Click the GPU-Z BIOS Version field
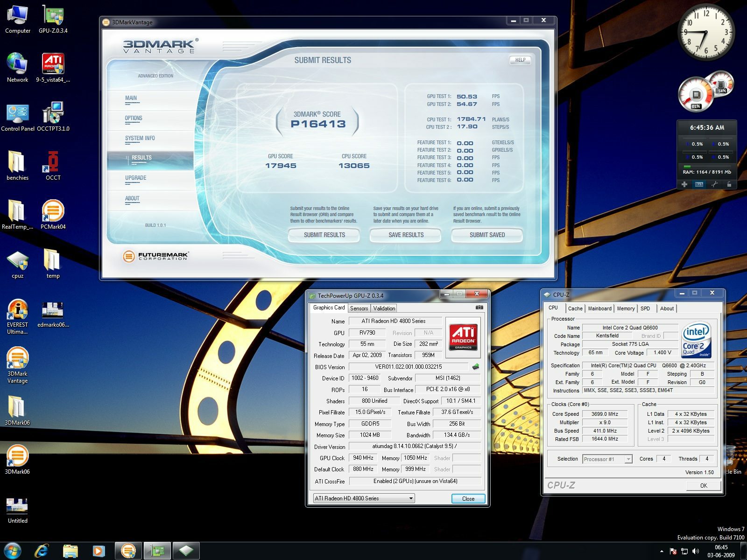The height and width of the screenshot is (560, 747). (409, 367)
